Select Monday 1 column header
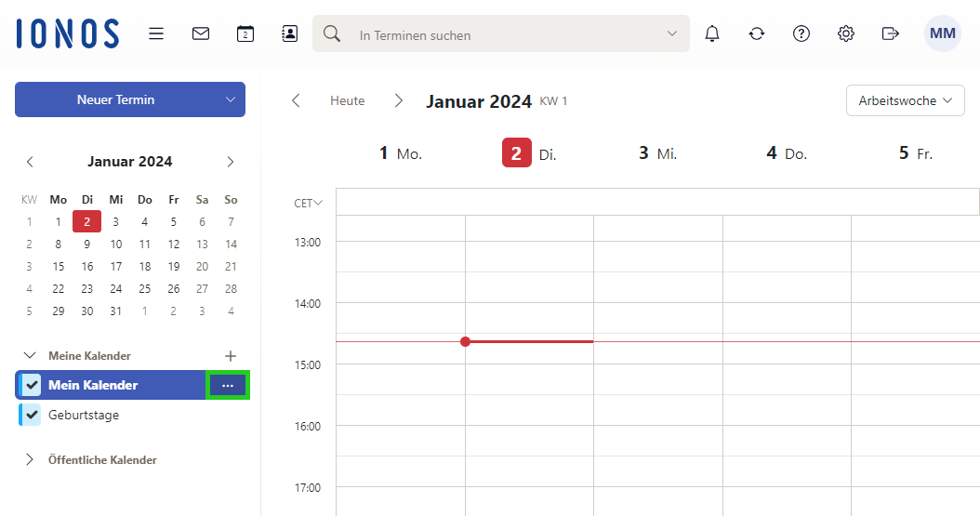 [x=401, y=153]
